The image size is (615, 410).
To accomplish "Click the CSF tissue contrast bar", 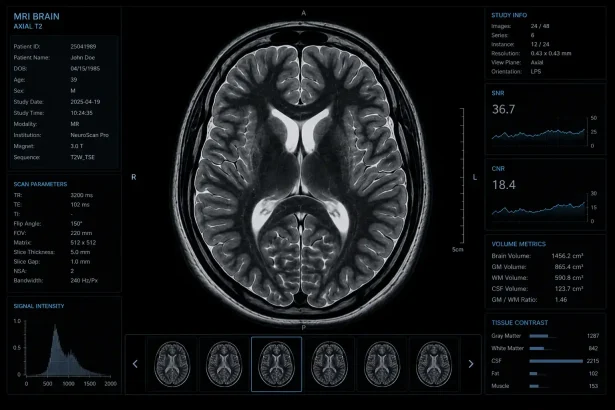I will (x=556, y=361).
